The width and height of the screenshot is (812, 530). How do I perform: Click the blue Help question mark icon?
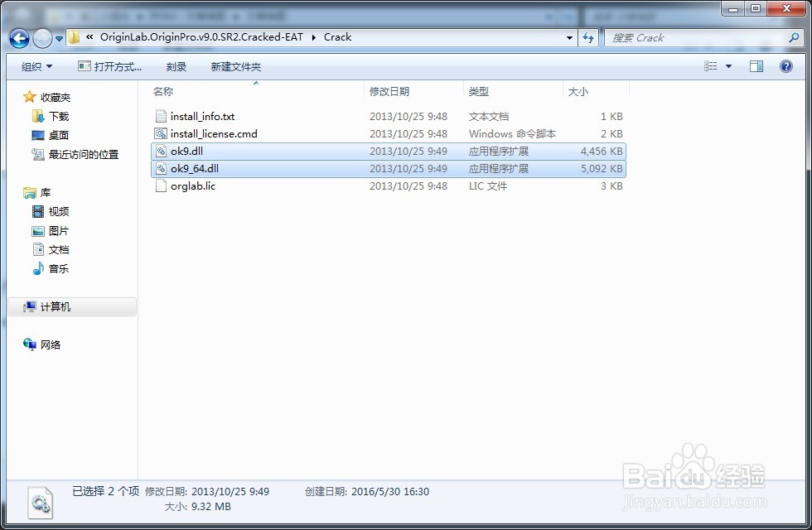pyautogui.click(x=785, y=66)
